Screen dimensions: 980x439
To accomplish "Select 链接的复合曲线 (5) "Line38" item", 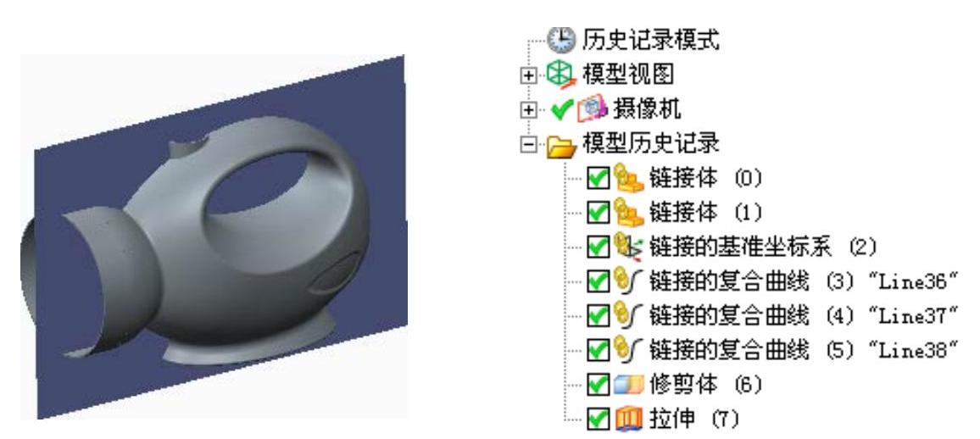I will 804,349.
